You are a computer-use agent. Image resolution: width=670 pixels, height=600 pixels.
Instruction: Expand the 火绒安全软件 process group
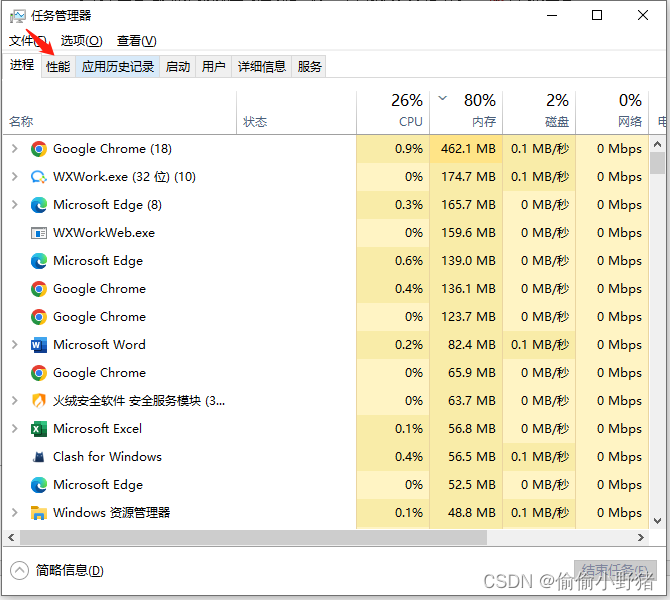point(15,400)
